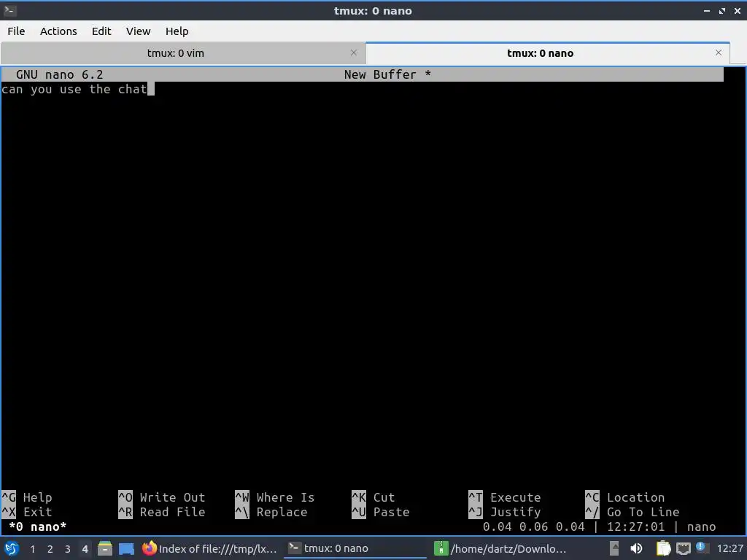Click the New Buffer * title
This screenshot has height=560, width=747.
click(388, 75)
